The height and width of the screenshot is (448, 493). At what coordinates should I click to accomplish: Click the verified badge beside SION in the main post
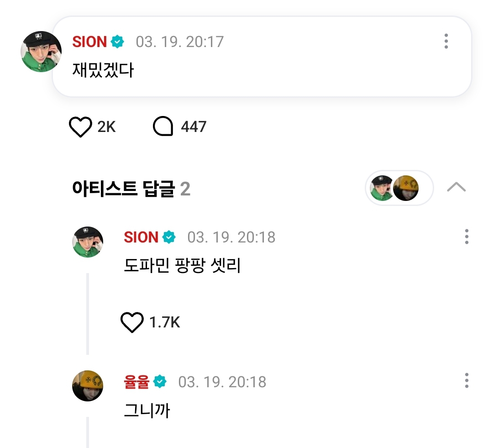(x=117, y=42)
